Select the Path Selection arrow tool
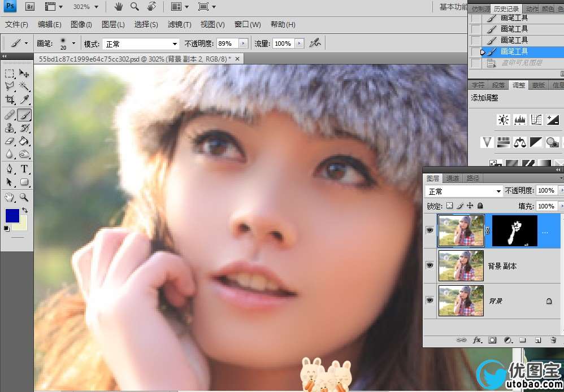This screenshot has height=392, width=564. click(10, 182)
